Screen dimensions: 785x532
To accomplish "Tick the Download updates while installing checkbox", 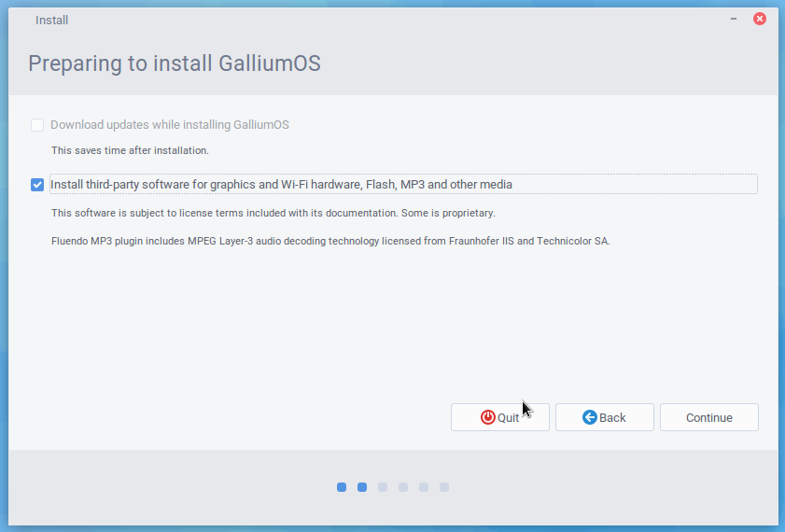I will 37,125.
